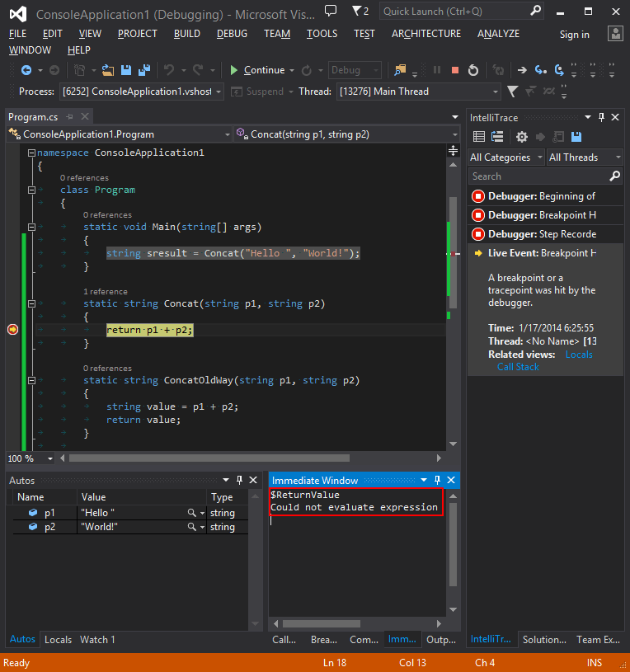
Task: Restart debugging with the circular arrow icon
Action: 473,70
